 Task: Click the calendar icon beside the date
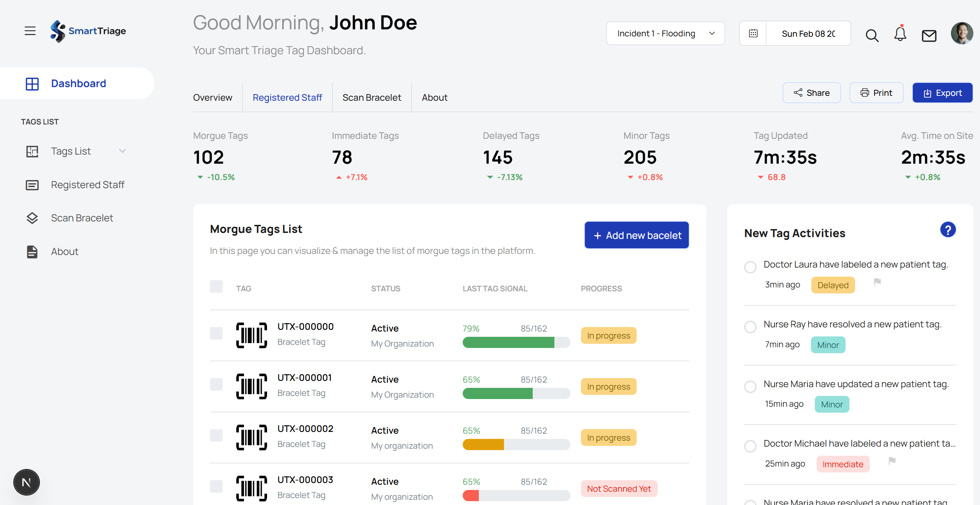point(753,34)
